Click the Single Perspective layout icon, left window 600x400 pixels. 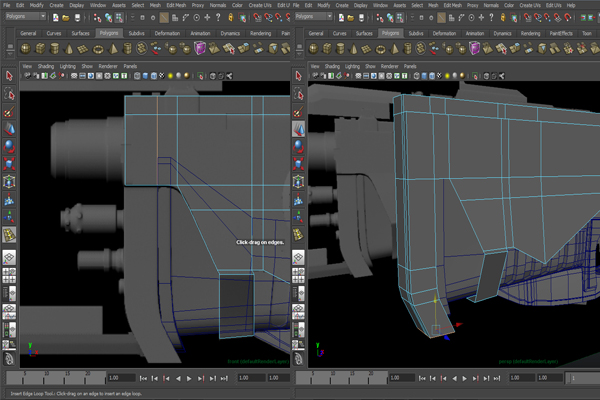(9, 257)
